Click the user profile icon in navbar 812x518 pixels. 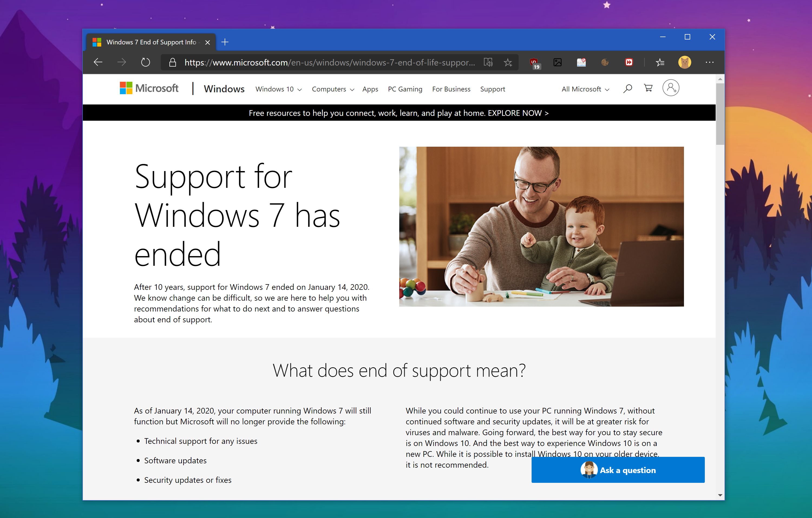click(672, 89)
